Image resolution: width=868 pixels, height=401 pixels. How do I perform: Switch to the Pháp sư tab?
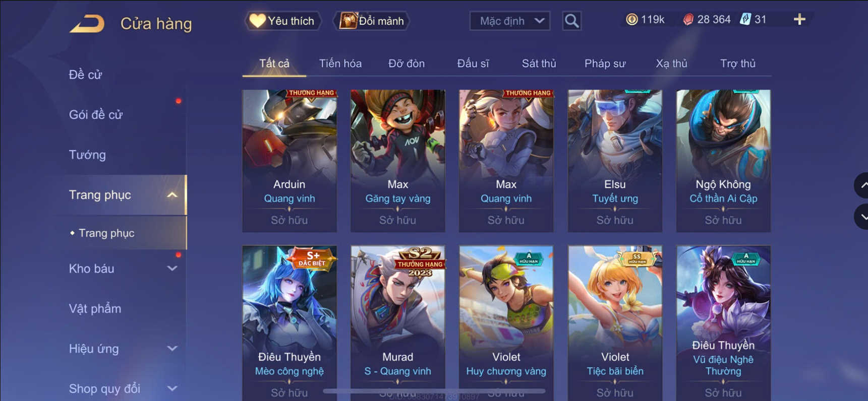coord(605,63)
